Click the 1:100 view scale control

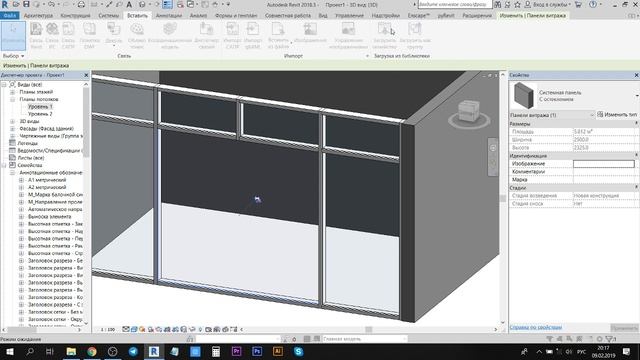108,329
